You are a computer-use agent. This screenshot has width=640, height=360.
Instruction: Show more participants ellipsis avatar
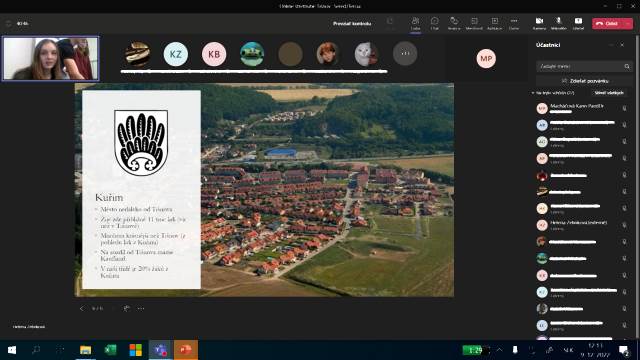click(x=405, y=53)
